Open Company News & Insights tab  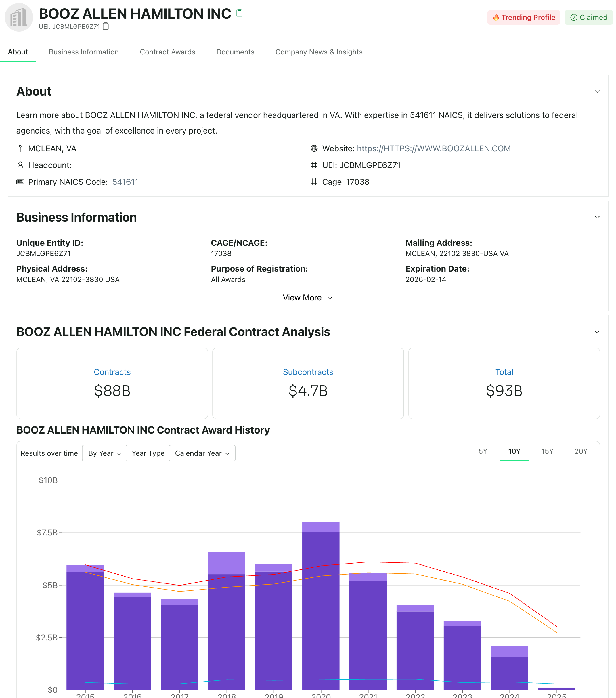pos(319,52)
